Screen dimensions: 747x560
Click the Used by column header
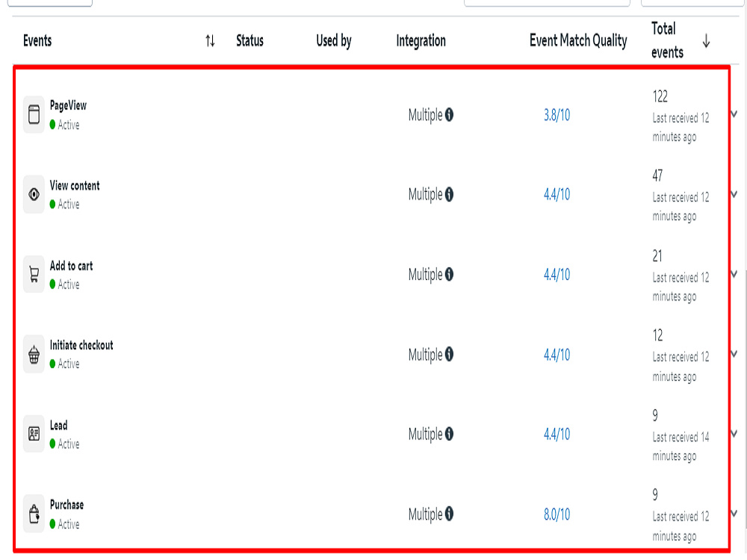(x=334, y=41)
